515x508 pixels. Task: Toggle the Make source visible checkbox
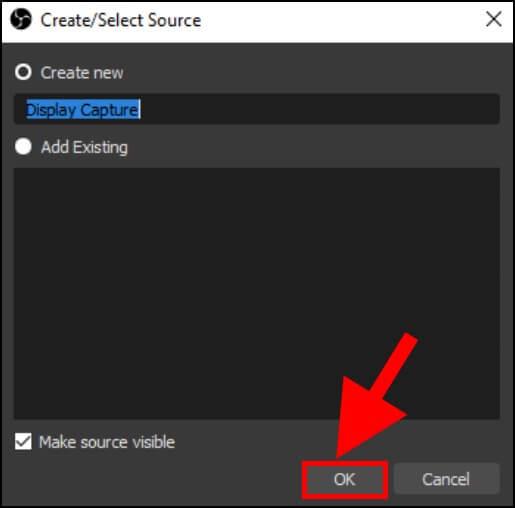click(x=23, y=441)
